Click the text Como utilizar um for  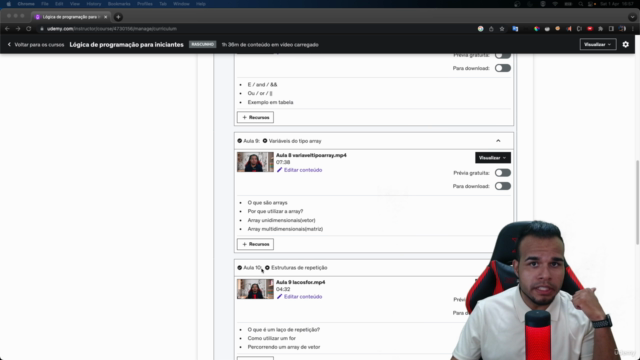pyautogui.click(x=271, y=338)
